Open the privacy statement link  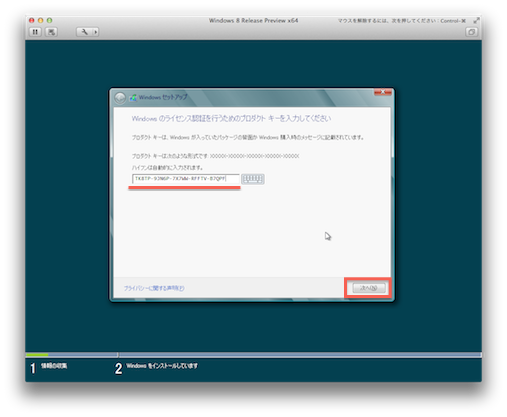pyautogui.click(x=154, y=288)
